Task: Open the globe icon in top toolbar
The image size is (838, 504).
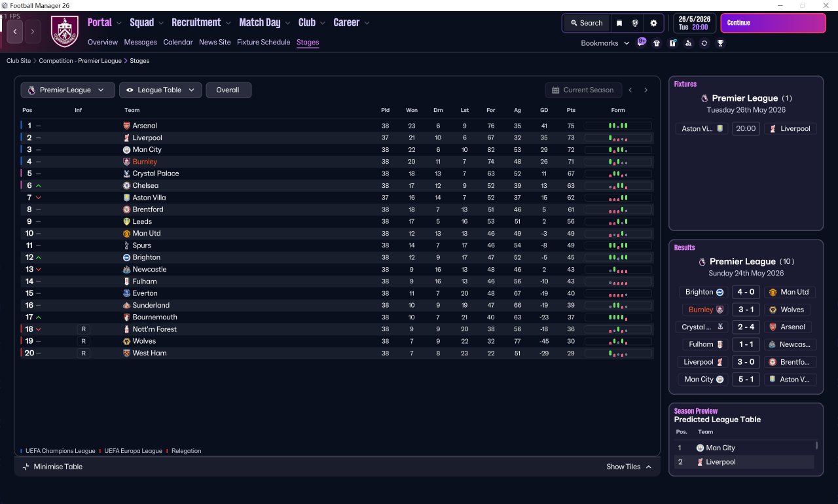Action: (635, 23)
